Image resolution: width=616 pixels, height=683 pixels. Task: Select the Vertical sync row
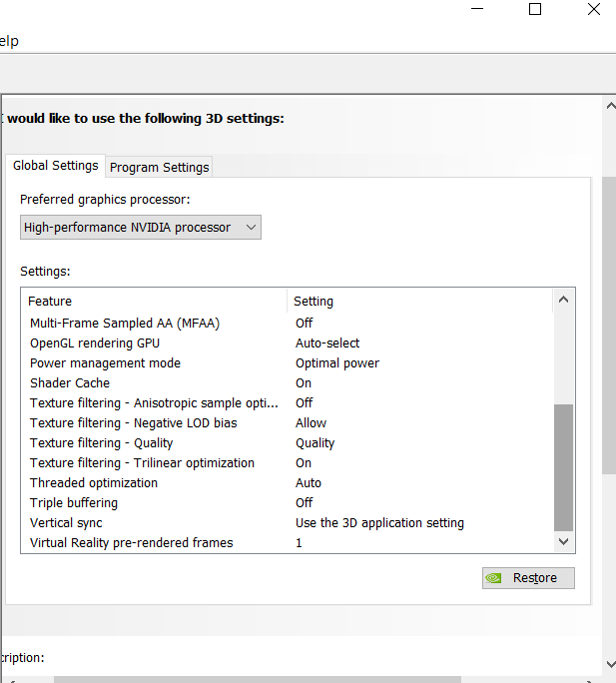[287, 523]
